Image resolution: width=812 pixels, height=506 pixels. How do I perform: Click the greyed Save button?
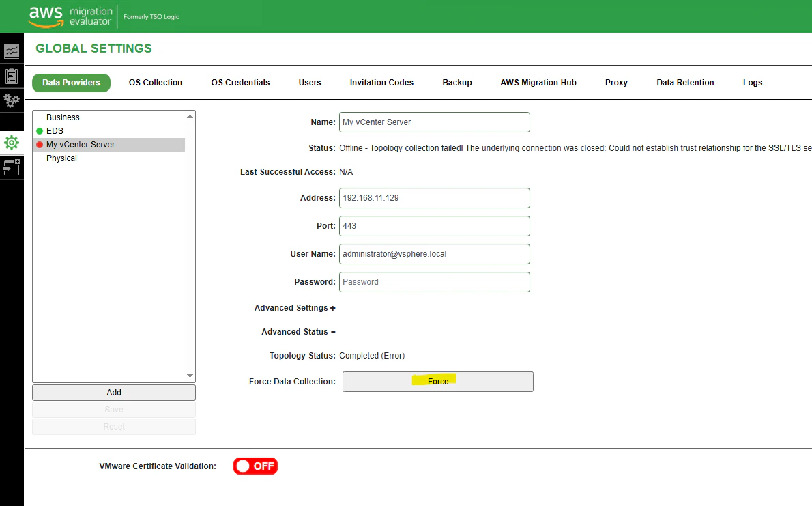tap(114, 410)
